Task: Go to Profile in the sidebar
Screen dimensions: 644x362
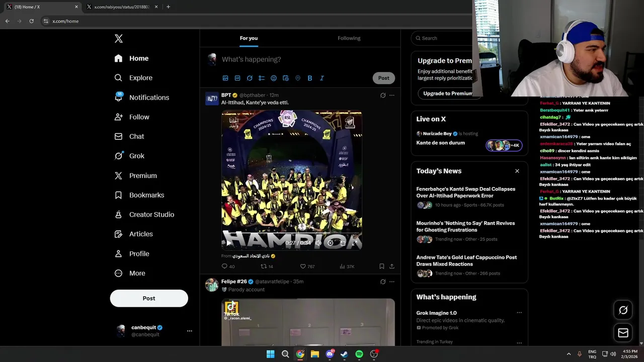Action: coord(132,254)
